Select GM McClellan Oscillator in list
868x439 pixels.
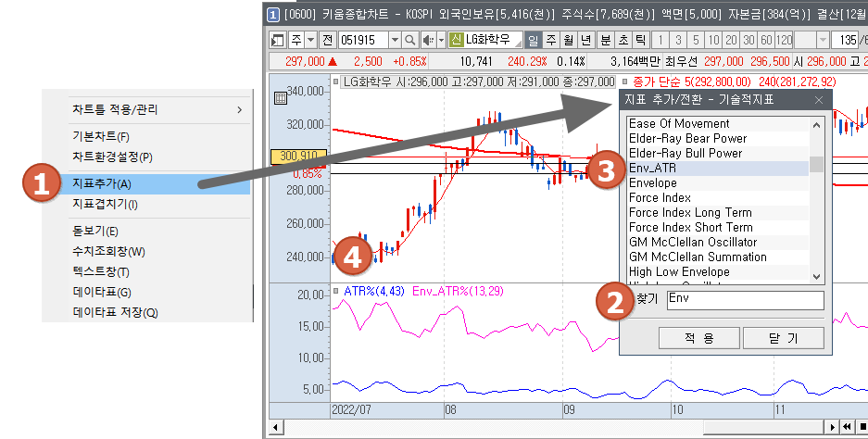coord(718,243)
